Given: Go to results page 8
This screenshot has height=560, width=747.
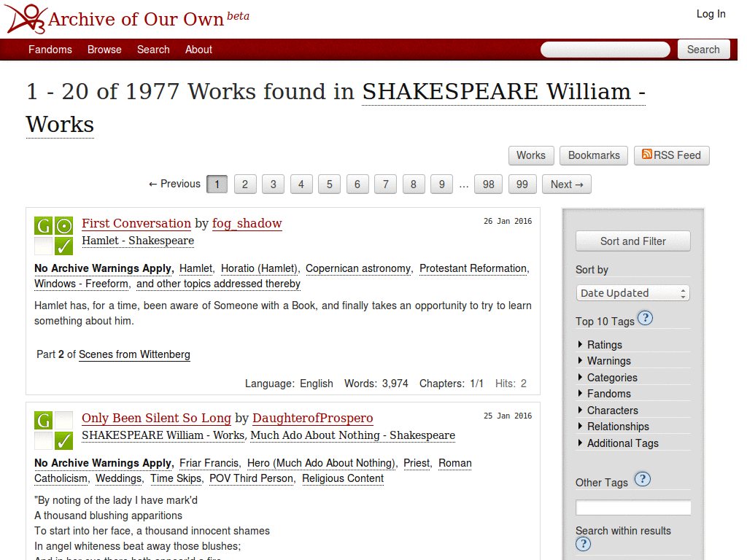Looking at the screenshot, I should point(414,184).
